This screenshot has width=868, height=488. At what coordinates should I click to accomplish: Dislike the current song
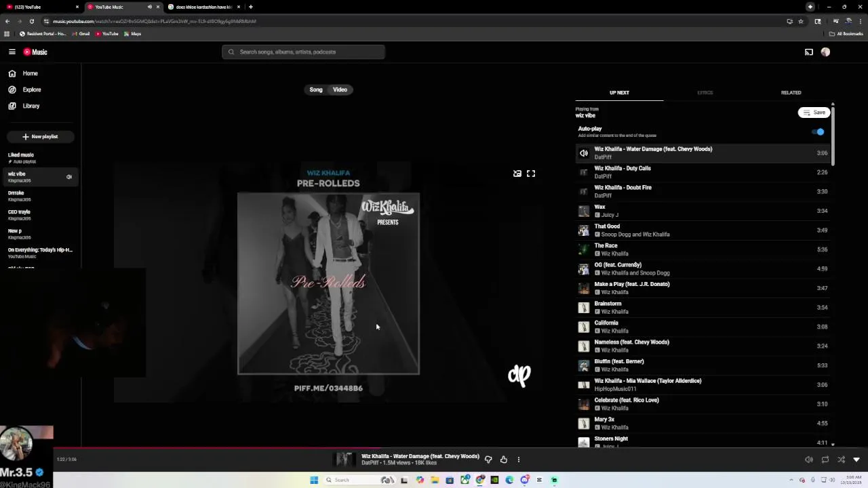[x=488, y=460]
